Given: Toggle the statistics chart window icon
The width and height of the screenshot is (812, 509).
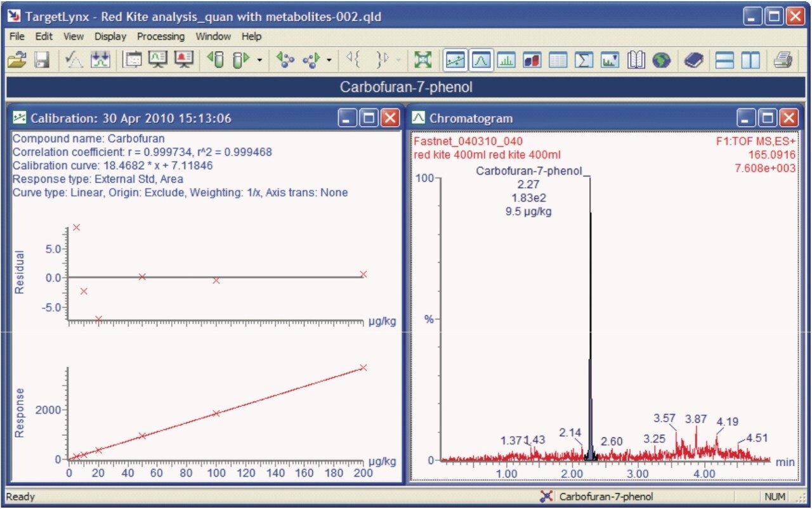Looking at the screenshot, I should (609, 60).
